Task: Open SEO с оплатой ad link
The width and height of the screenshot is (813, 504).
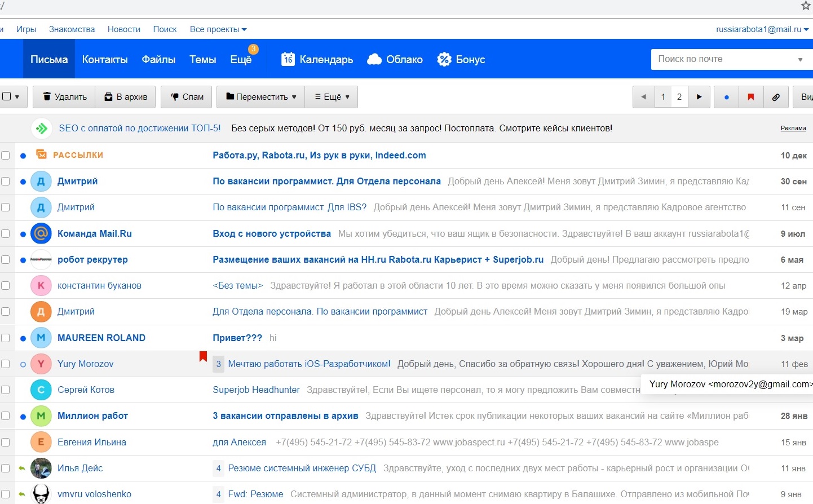Action: tap(140, 129)
